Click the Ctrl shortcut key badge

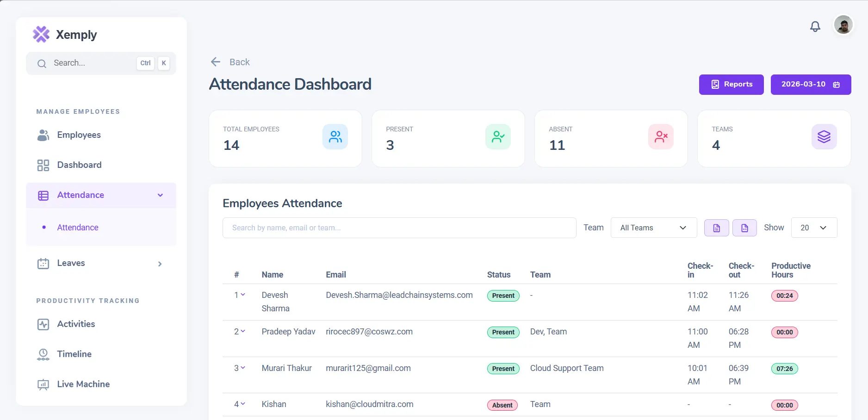click(145, 63)
